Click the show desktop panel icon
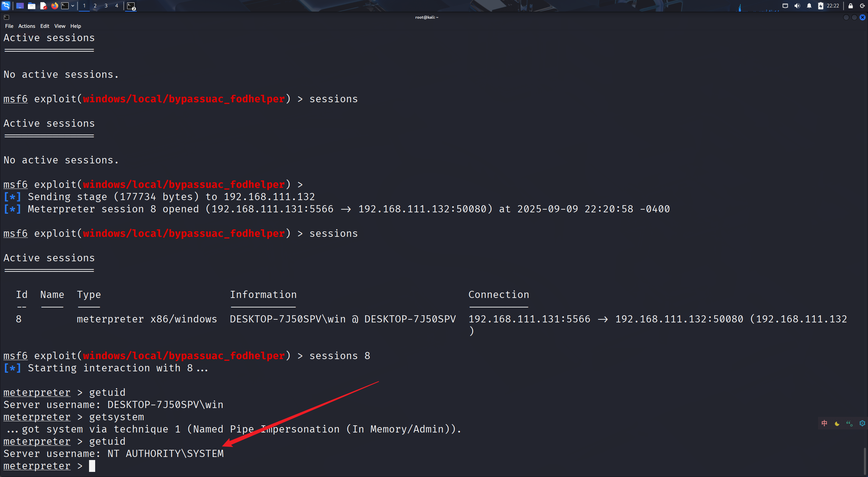 pos(20,5)
